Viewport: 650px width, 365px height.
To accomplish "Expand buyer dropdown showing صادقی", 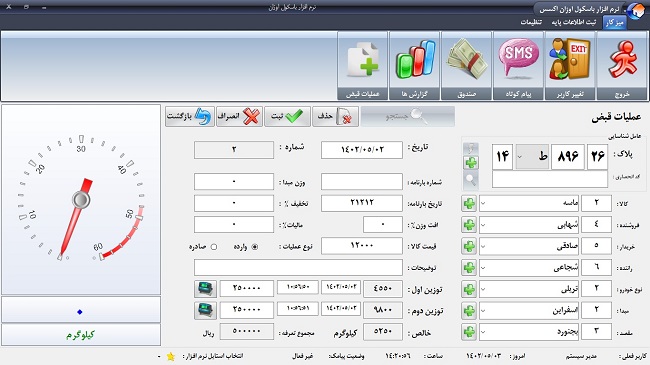I will click(483, 246).
